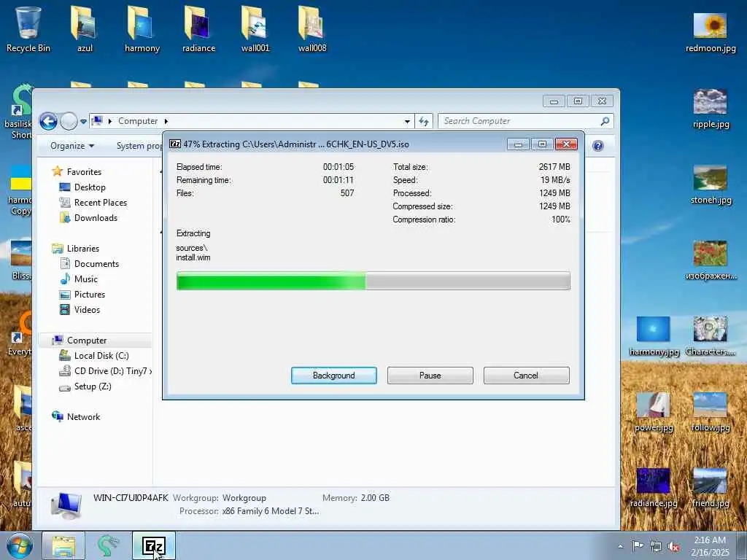Show hidden tray icons arrow
747x560 pixels.
pos(620,546)
